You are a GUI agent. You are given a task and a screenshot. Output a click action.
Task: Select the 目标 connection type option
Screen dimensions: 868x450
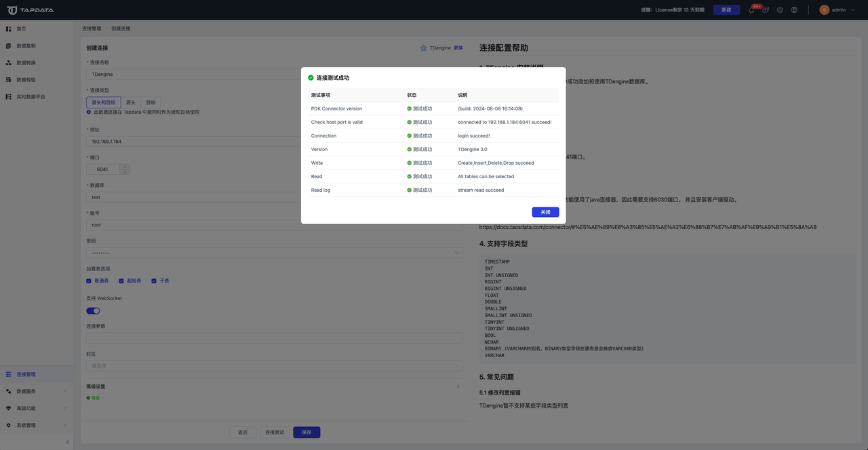tap(151, 102)
